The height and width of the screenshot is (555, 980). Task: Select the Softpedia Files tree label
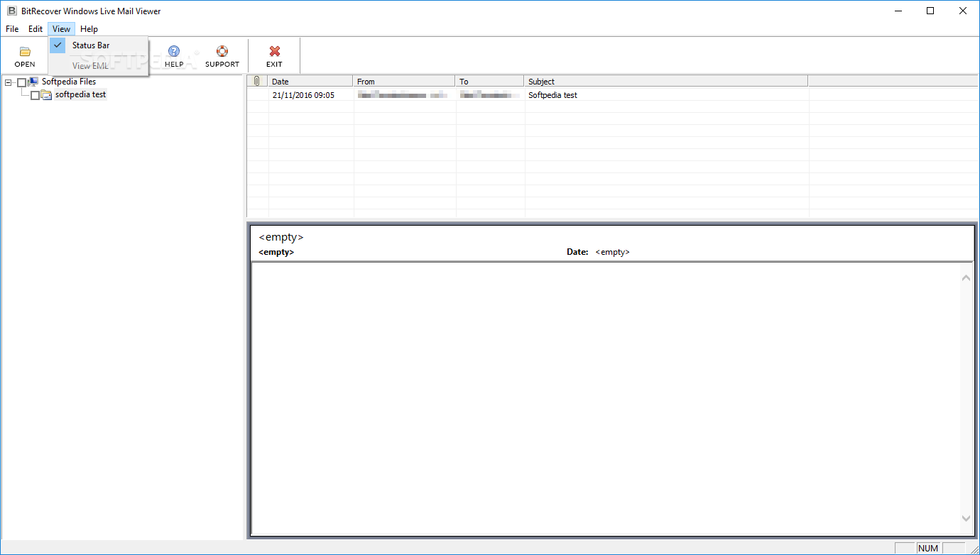[x=69, y=82]
